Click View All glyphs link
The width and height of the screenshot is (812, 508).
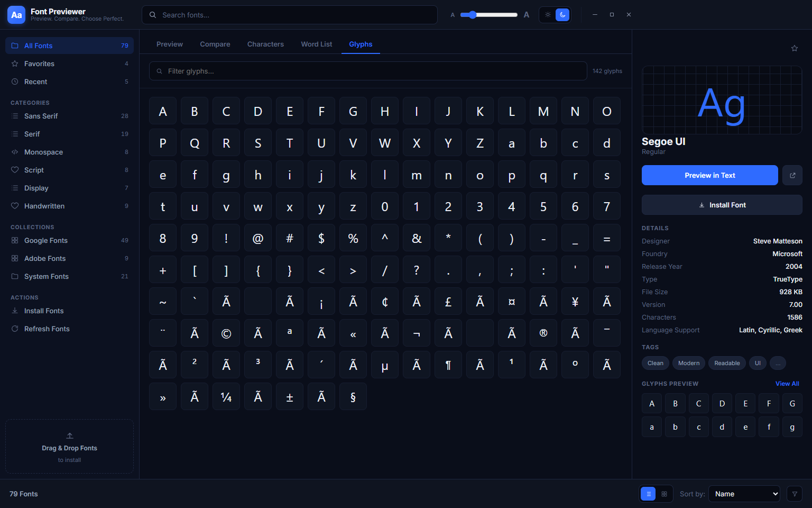click(787, 384)
